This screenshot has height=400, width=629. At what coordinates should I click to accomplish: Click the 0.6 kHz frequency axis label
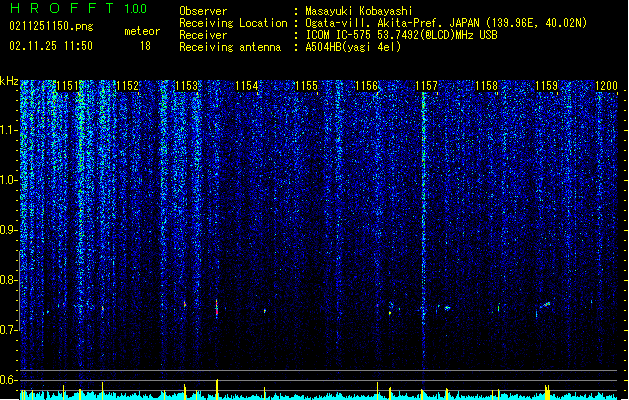(9, 380)
